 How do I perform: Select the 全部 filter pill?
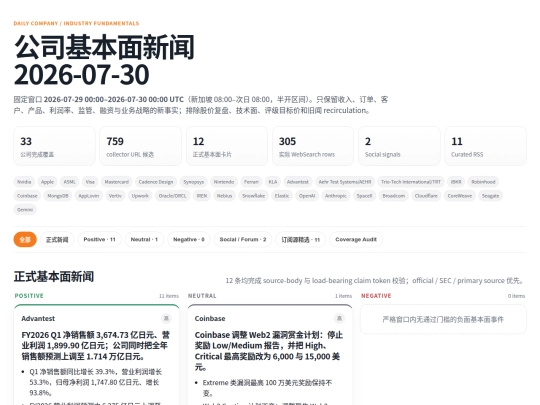(x=25, y=239)
